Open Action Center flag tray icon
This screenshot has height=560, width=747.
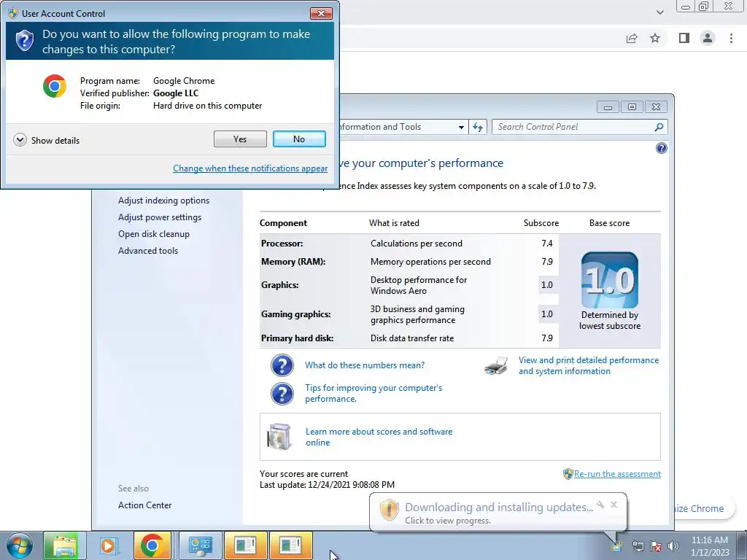tap(656, 547)
